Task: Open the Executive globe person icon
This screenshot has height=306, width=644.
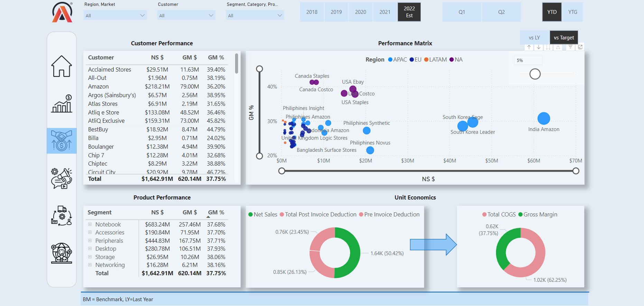Action: coord(62,253)
